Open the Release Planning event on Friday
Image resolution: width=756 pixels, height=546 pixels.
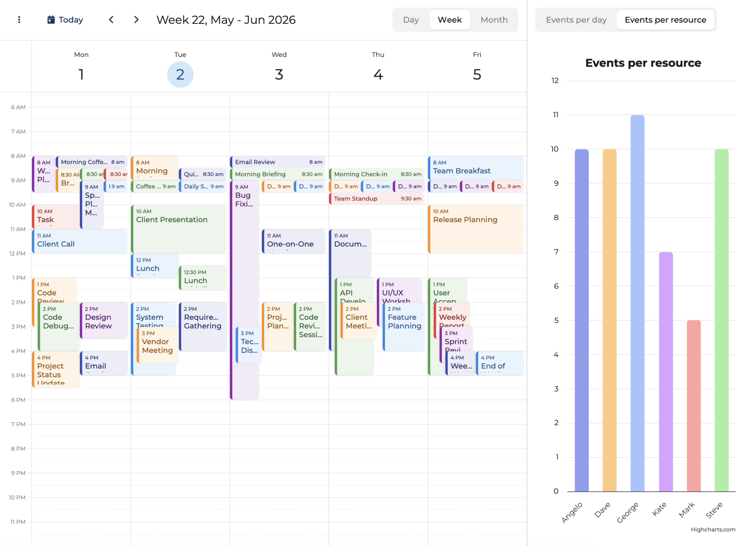tap(475, 229)
